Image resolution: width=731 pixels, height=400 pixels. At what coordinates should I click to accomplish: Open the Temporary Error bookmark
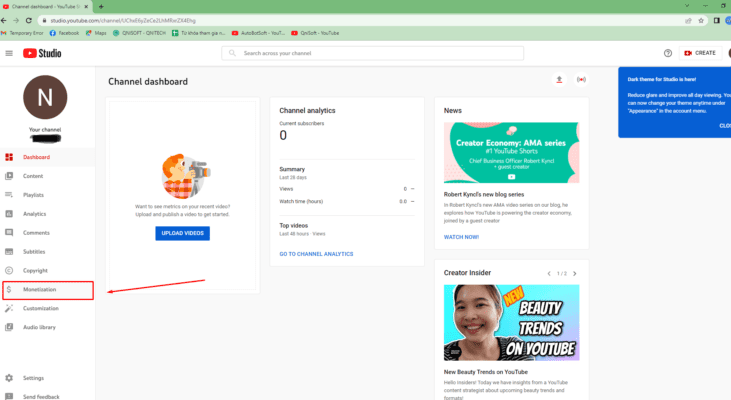(x=22, y=33)
